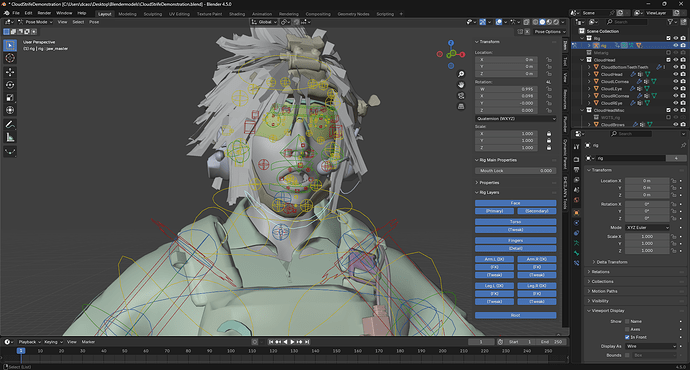Hide CloudREye object in viewport
The width and height of the screenshot is (690, 370).
[675, 103]
